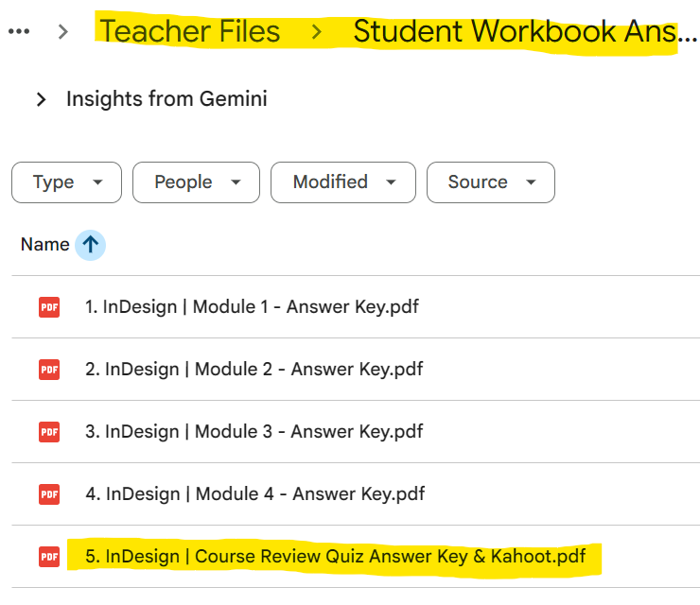This screenshot has width=700, height=605.
Task: Select the 2. InDesign Module 2 Answer Key file
Action: coord(254,369)
